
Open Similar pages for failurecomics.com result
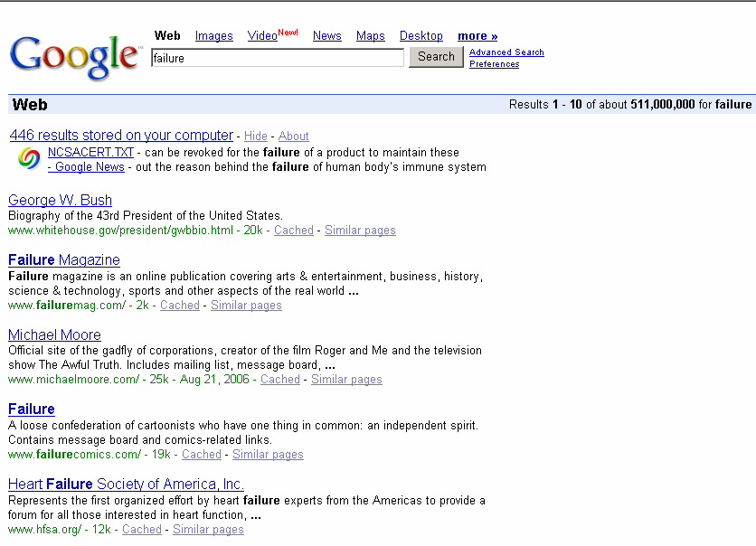point(268,455)
